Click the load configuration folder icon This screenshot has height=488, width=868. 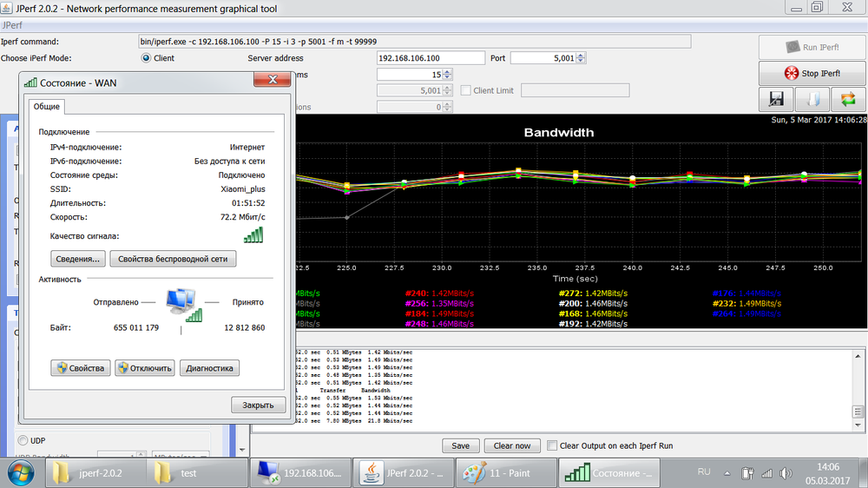(x=812, y=99)
